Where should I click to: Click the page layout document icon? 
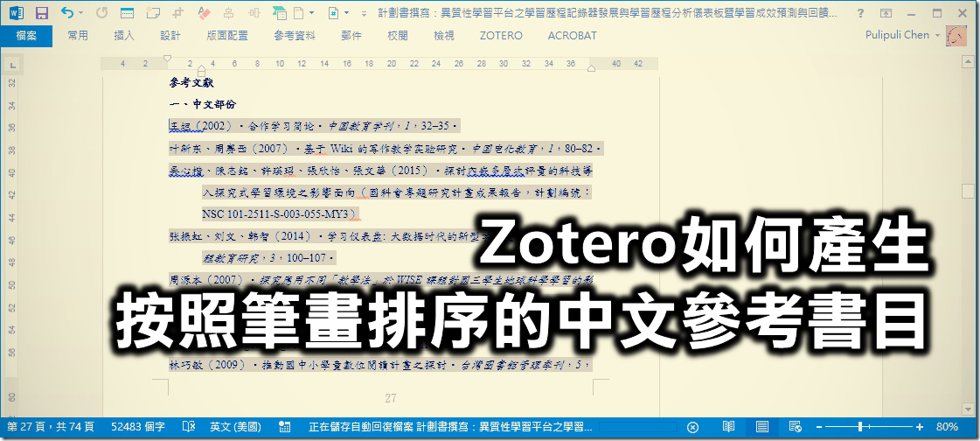click(x=299, y=12)
